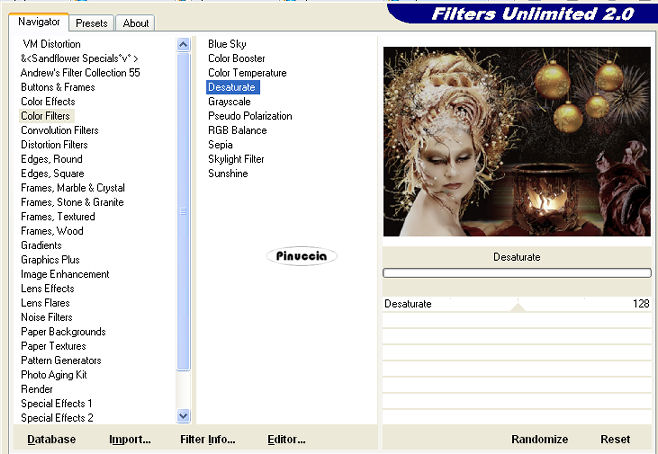
Task: Choose the Color Booster filter
Action: click(x=237, y=58)
